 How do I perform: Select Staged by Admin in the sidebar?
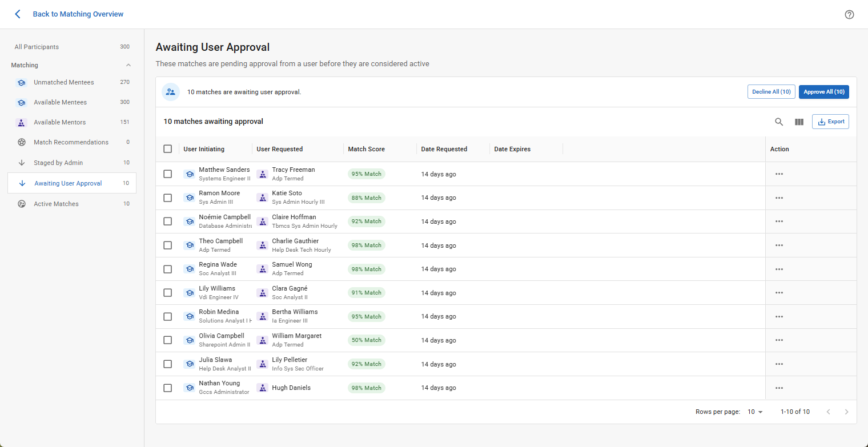72,163
